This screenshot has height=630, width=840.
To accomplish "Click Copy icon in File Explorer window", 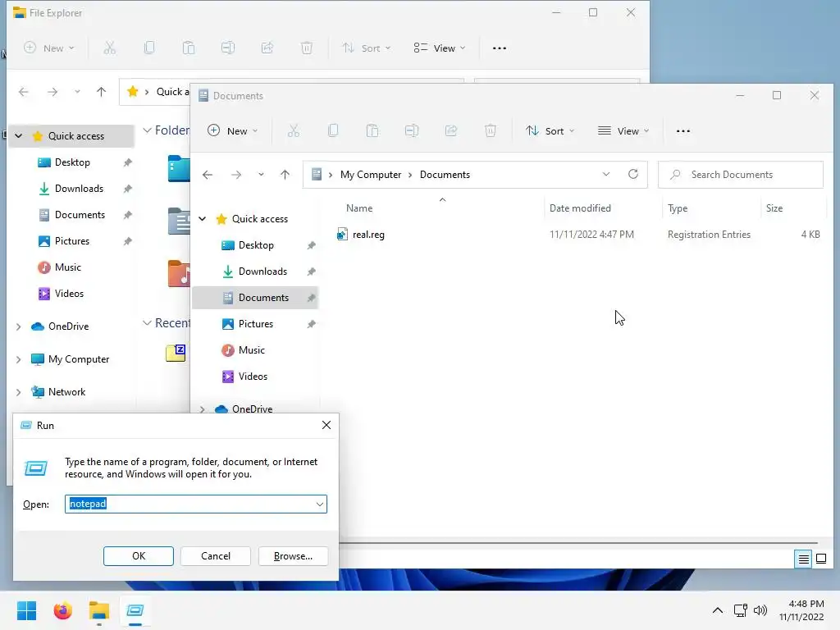I will point(149,48).
